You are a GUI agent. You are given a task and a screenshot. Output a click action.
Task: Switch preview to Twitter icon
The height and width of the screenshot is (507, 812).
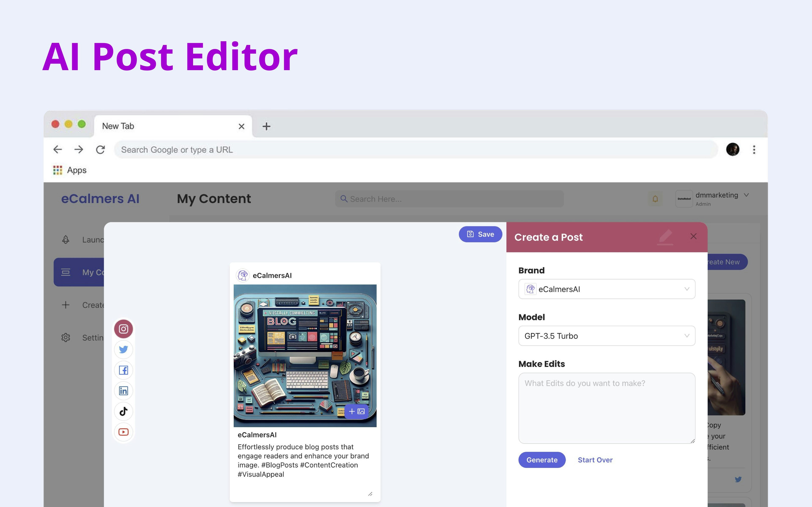[123, 349]
